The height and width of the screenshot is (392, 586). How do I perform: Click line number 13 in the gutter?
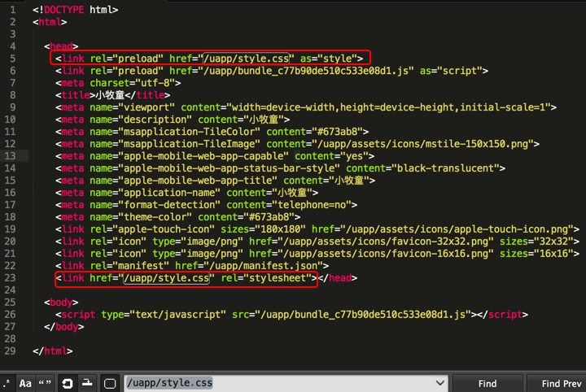[x=10, y=156]
